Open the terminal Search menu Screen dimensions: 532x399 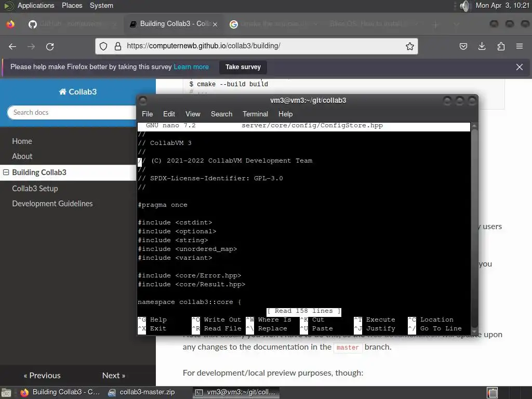[221, 114]
